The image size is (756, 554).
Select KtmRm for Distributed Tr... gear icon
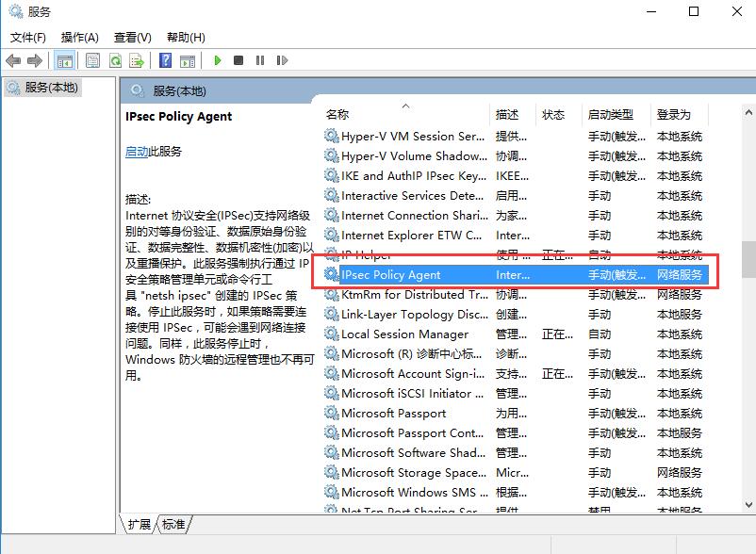(332, 294)
